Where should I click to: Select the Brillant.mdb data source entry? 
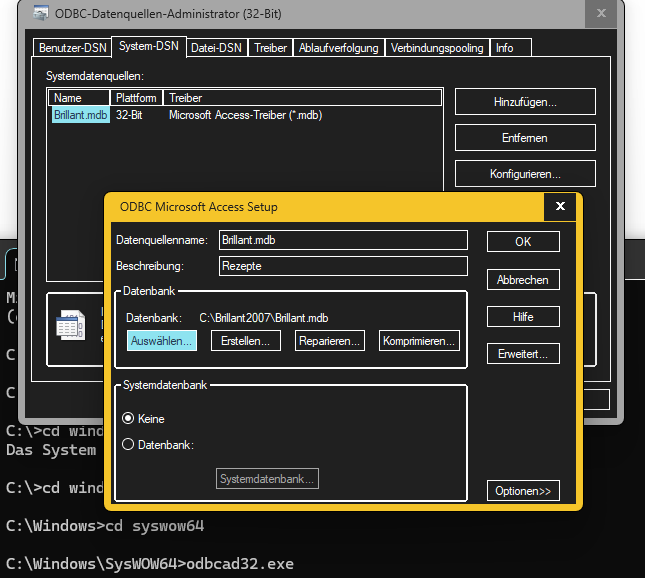[81, 115]
